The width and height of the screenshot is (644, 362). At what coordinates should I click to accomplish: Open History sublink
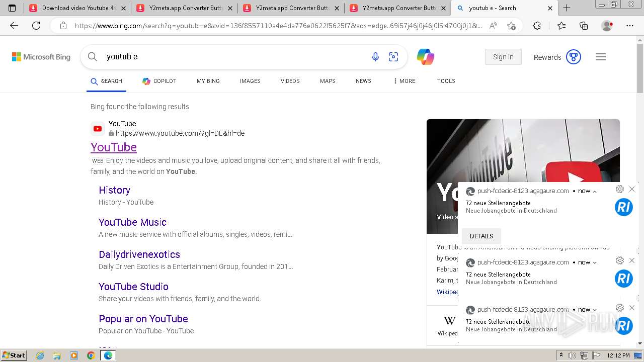pyautogui.click(x=115, y=190)
